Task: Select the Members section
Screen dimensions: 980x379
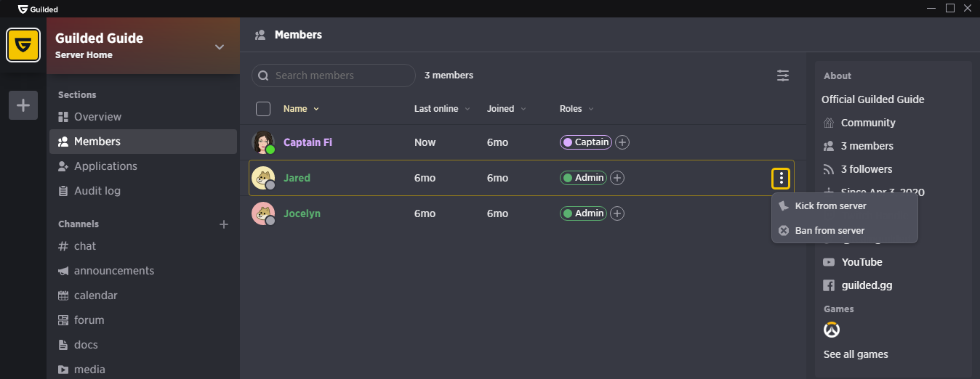Action: 143,142
